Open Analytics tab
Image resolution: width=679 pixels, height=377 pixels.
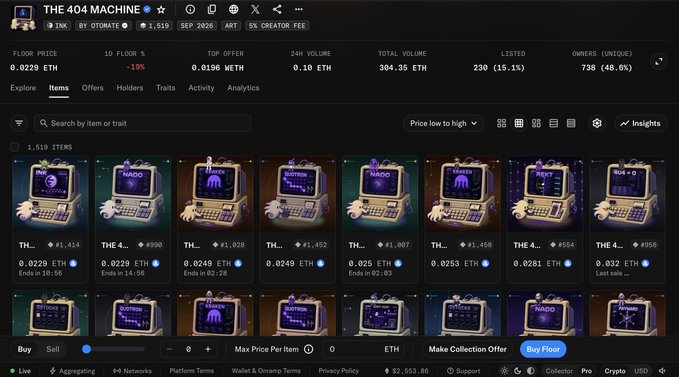coord(243,88)
